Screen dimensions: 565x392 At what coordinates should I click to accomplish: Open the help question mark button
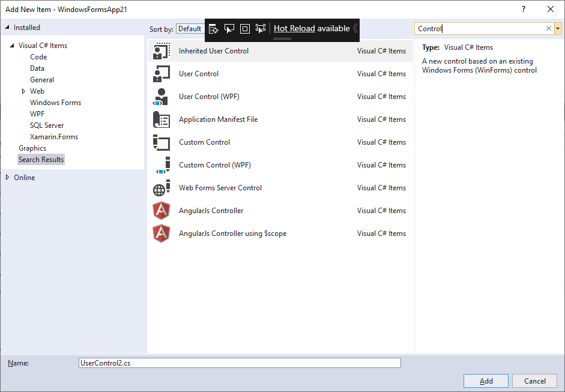(524, 10)
